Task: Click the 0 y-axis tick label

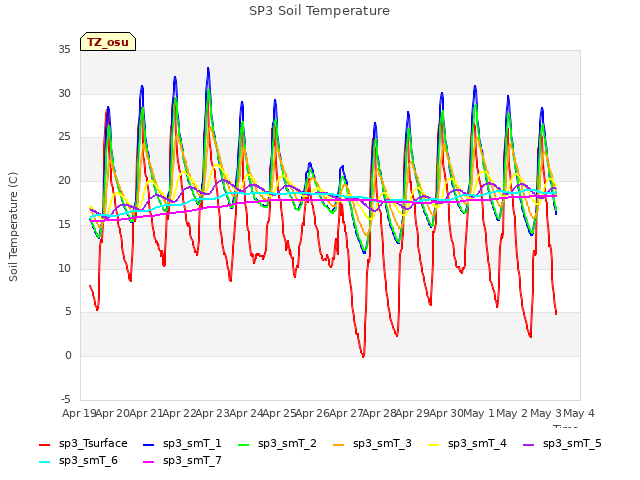Action: [68, 356]
